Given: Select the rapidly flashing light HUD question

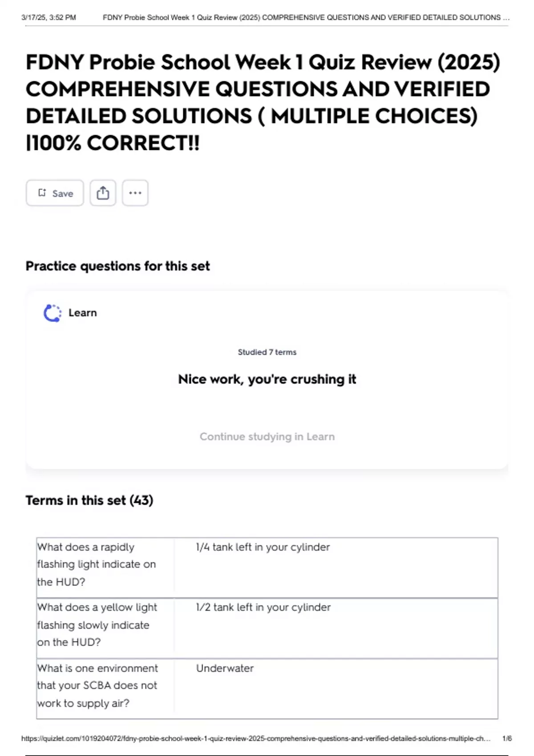Looking at the screenshot, I should pyautogui.click(x=97, y=564).
